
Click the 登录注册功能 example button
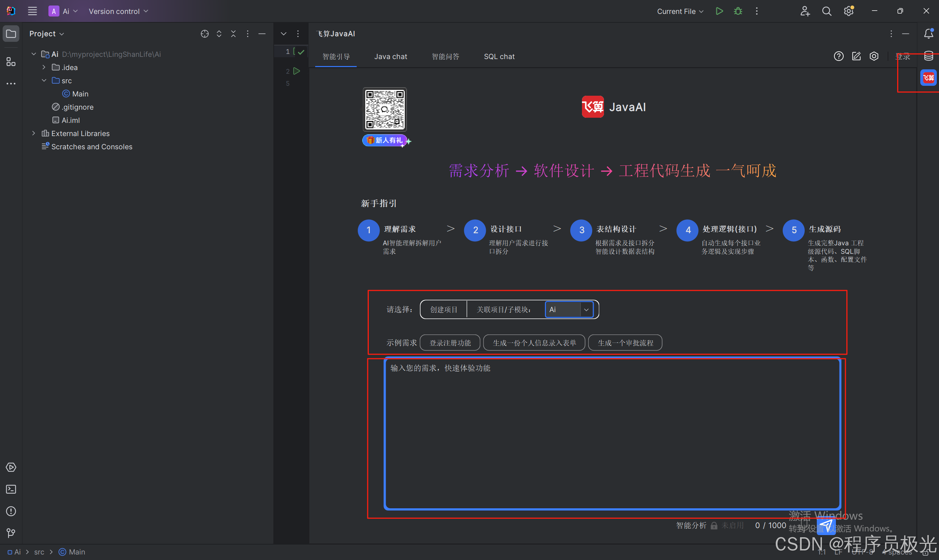(450, 343)
